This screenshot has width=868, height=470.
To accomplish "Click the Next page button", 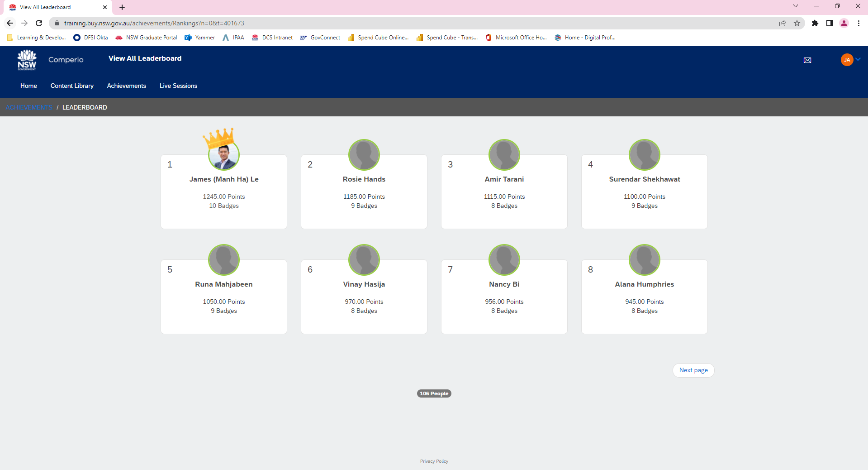I will click(693, 370).
